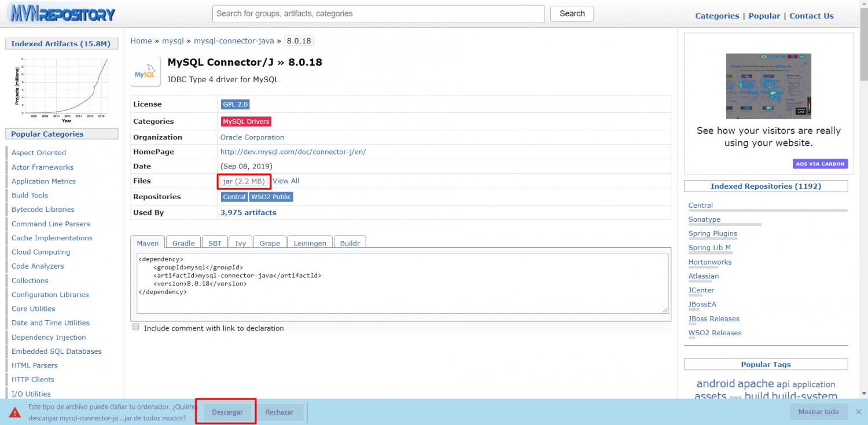Open the Cache Implementations category
The image size is (868, 425).
pyautogui.click(x=52, y=238)
